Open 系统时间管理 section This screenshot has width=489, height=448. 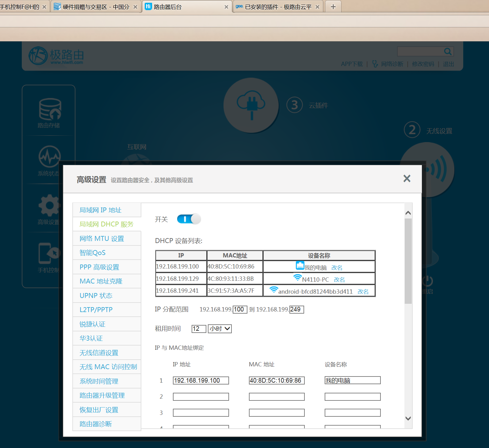(x=107, y=381)
